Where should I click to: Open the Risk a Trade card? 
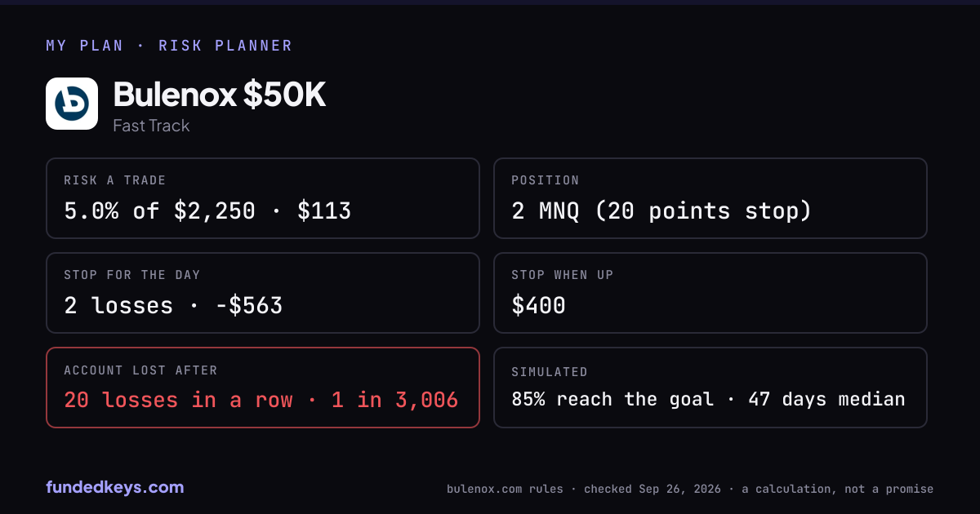point(263,198)
